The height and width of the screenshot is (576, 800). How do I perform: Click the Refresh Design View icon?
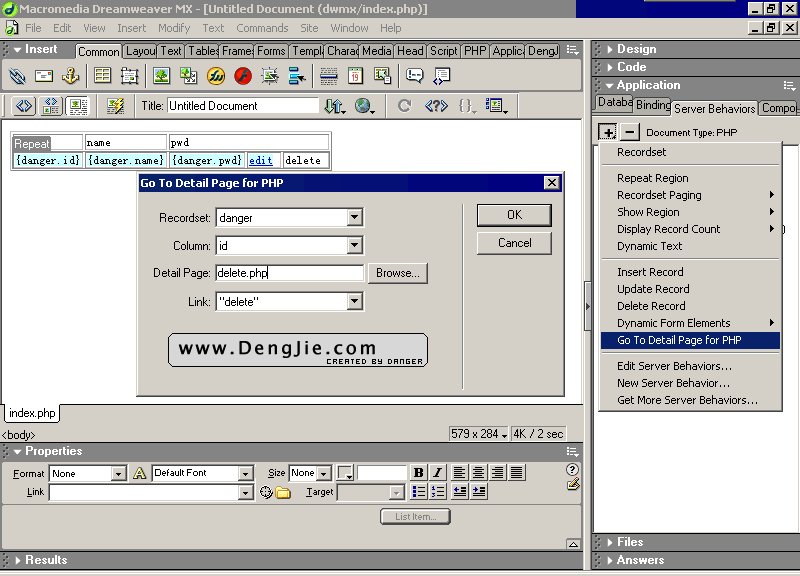pos(405,106)
